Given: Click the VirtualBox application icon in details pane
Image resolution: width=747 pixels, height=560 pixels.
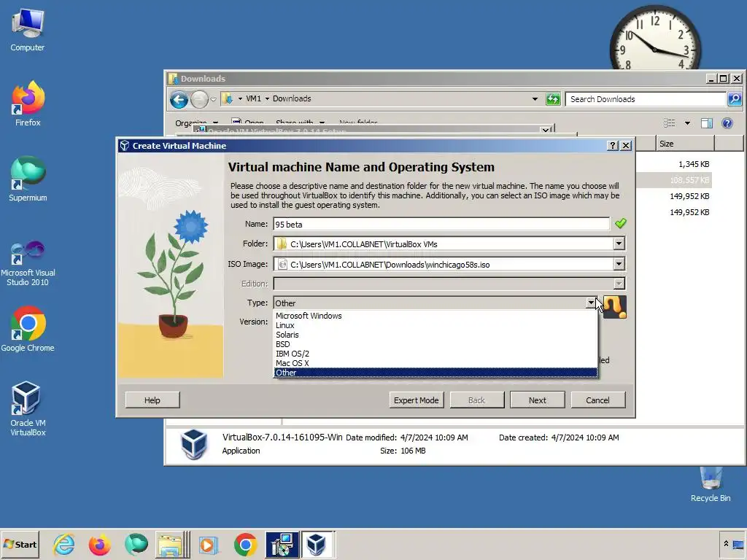Looking at the screenshot, I should [x=194, y=444].
